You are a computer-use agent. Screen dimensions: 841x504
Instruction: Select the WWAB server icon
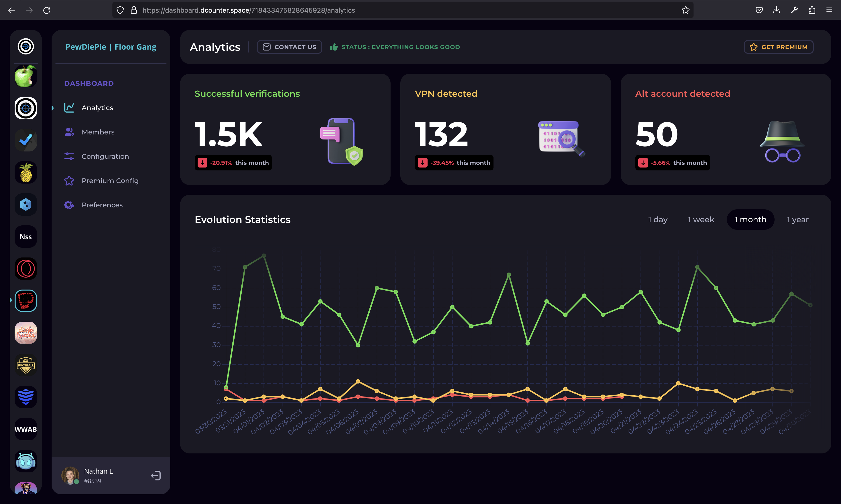point(26,429)
